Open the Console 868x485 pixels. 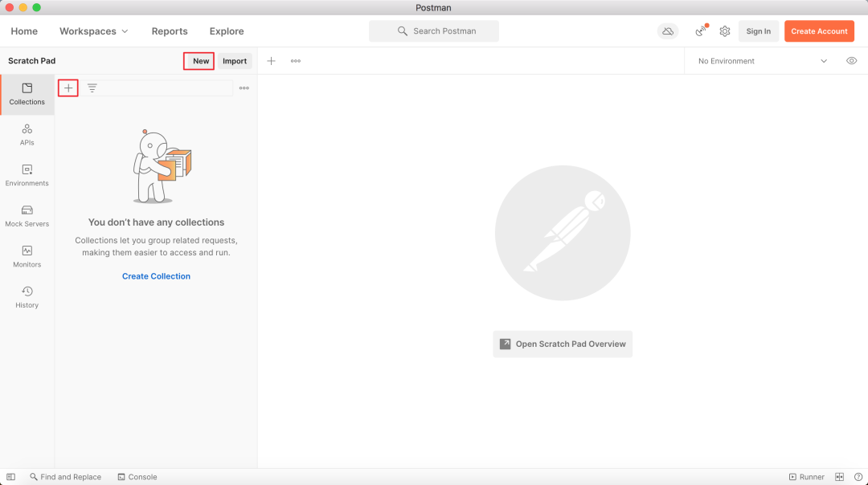tap(137, 477)
